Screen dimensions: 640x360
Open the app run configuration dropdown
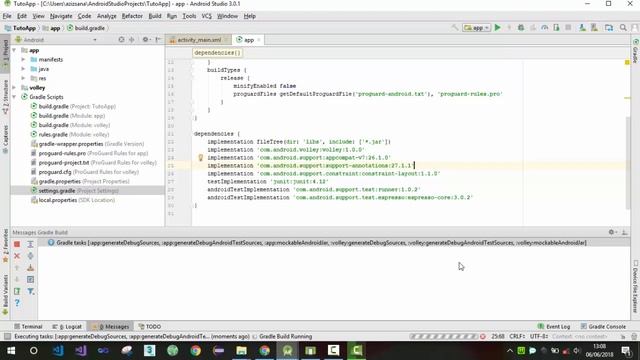pos(476,28)
